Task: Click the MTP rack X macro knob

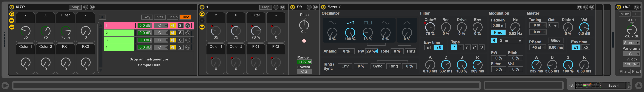Action: click(x=45, y=31)
